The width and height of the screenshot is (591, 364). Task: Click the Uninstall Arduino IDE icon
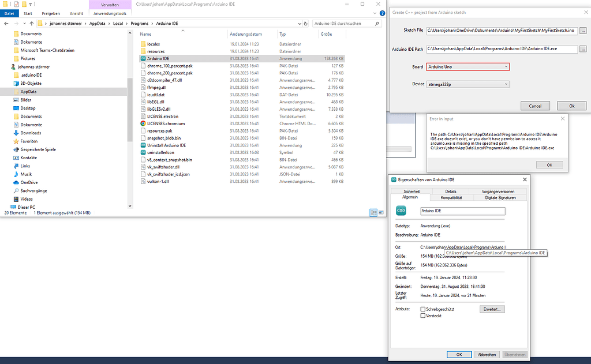(x=143, y=145)
